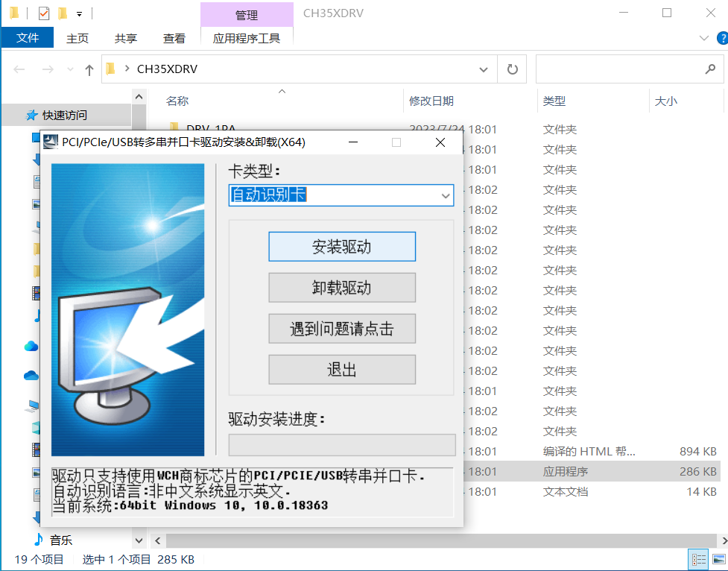Select 快速访问 in the navigation pane
728x571 pixels.
tap(65, 115)
